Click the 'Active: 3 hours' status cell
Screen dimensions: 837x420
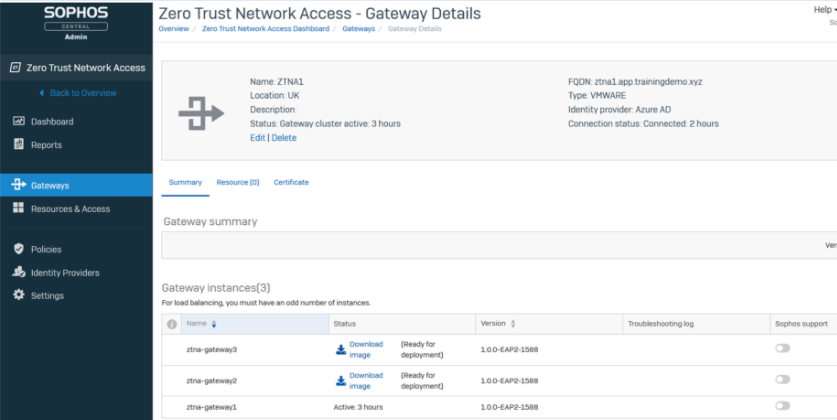[x=358, y=407]
